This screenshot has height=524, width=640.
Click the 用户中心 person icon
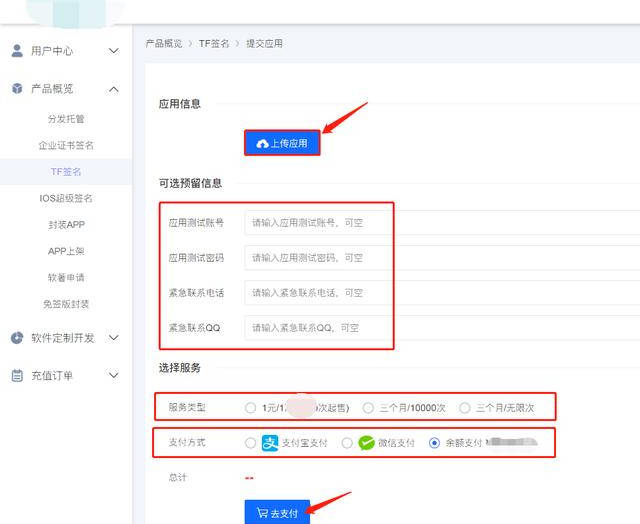click(x=17, y=50)
